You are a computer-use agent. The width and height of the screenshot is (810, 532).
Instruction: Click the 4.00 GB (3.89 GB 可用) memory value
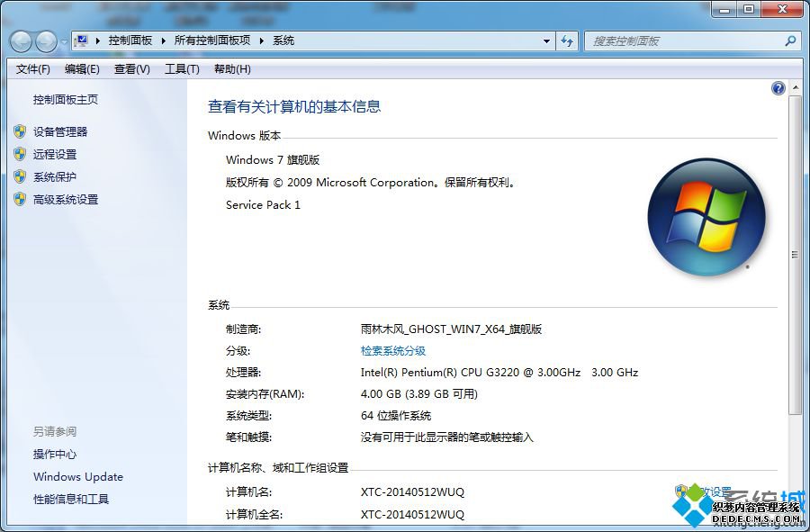tap(418, 394)
